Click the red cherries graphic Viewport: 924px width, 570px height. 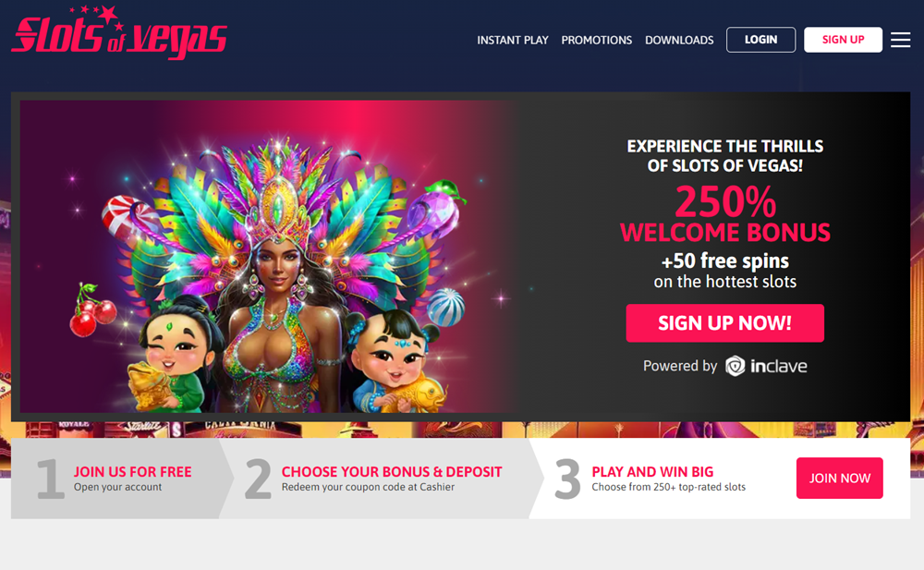point(92,310)
